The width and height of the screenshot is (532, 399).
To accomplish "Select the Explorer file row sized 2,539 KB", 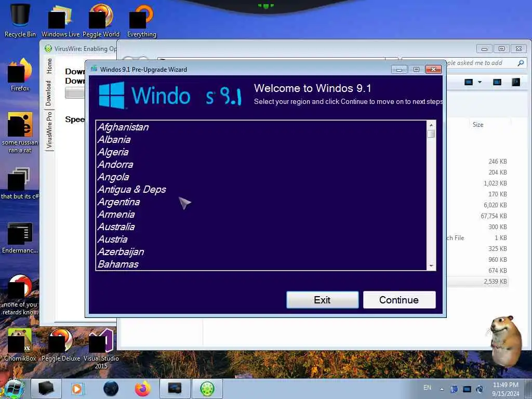I will pos(478,281).
